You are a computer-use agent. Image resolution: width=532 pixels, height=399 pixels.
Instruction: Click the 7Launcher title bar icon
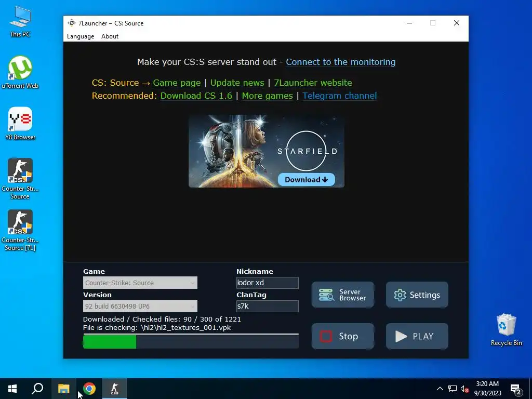pyautogui.click(x=72, y=23)
